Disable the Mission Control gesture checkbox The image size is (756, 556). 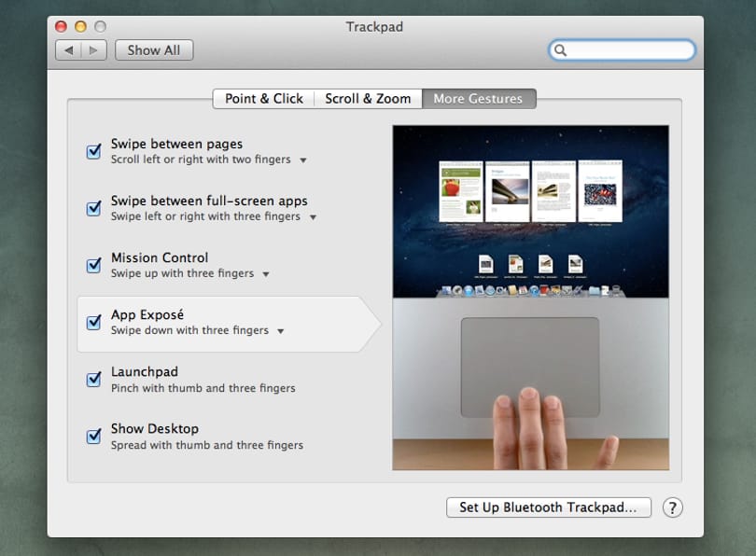(x=93, y=265)
